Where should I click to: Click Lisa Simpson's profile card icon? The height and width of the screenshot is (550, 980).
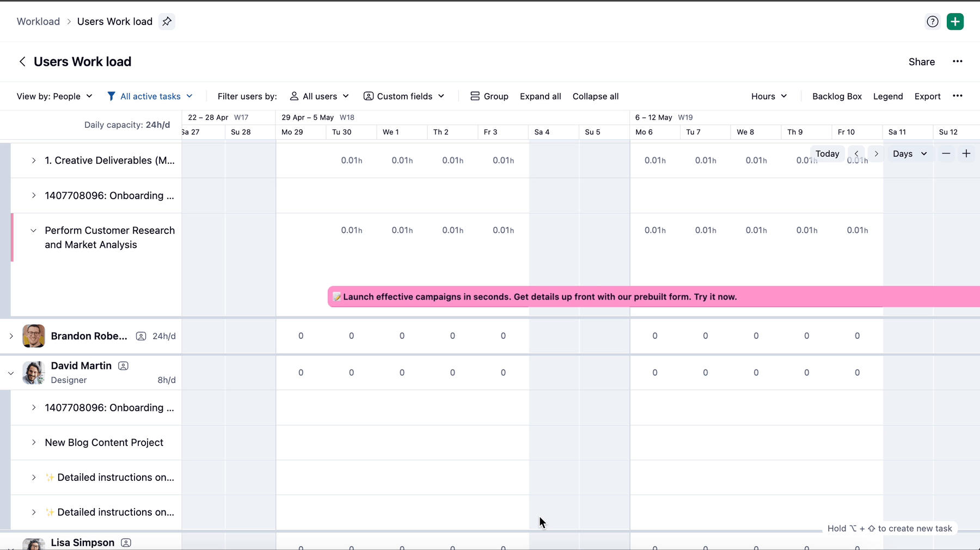(126, 543)
